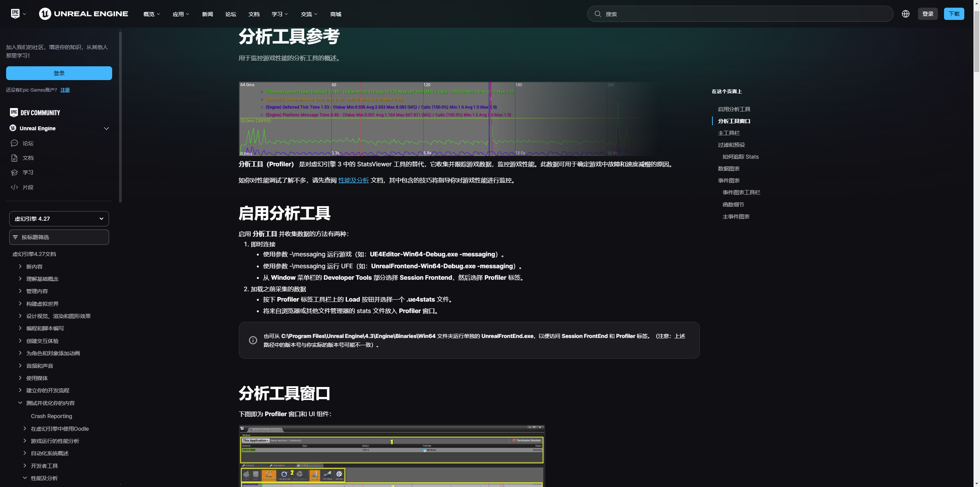Open 片段 via sidebar code icon

15,187
